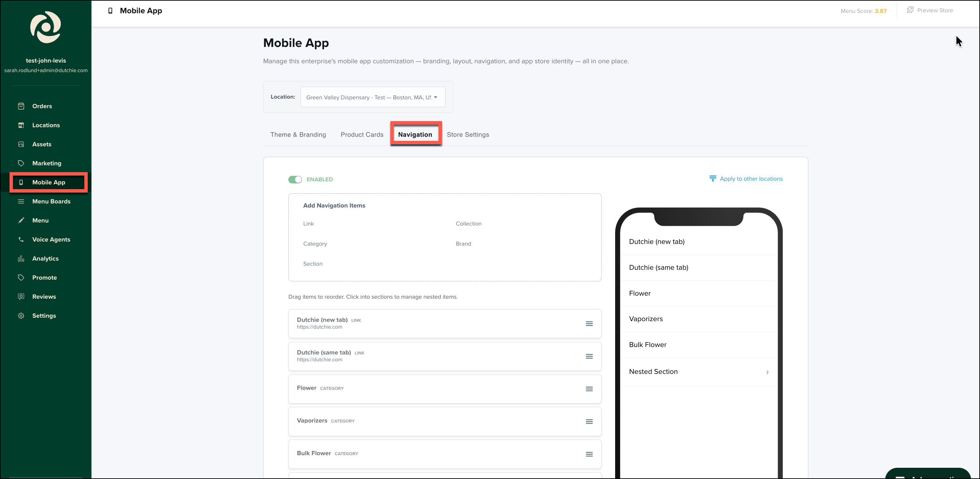
Task: Add a Link navigation item
Action: tap(308, 224)
